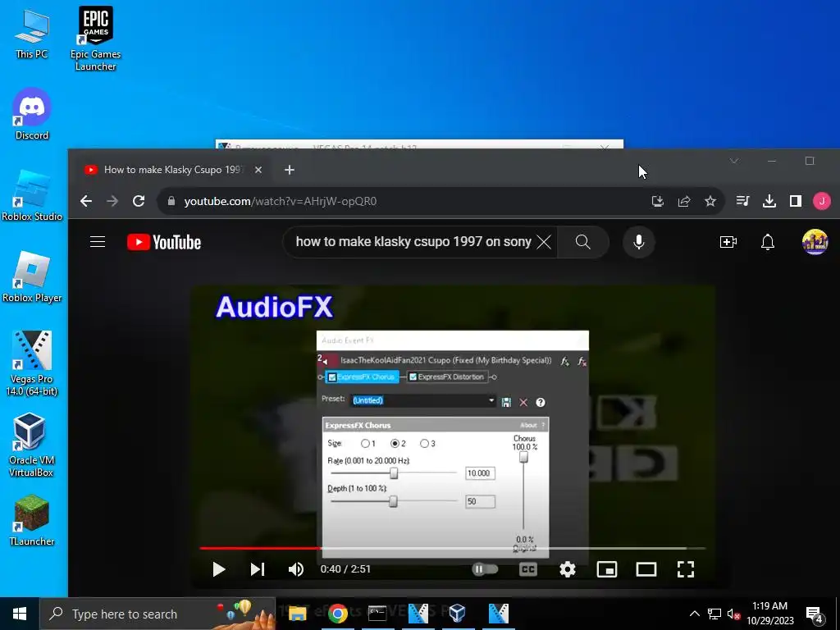Screen dimensions: 840x630
Task: Open the YouTube Create video button
Action: click(728, 242)
